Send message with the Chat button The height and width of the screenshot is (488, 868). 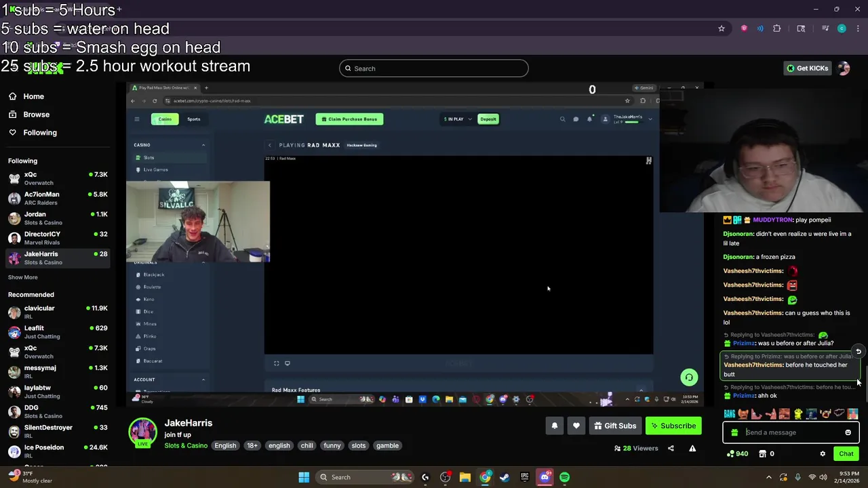coord(846,453)
